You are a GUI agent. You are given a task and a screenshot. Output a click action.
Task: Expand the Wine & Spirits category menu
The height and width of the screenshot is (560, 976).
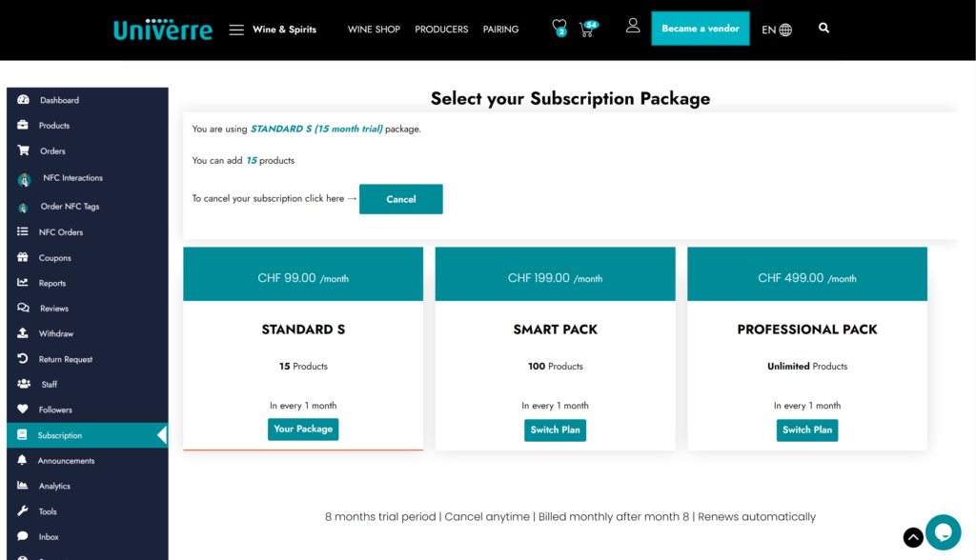pos(284,30)
